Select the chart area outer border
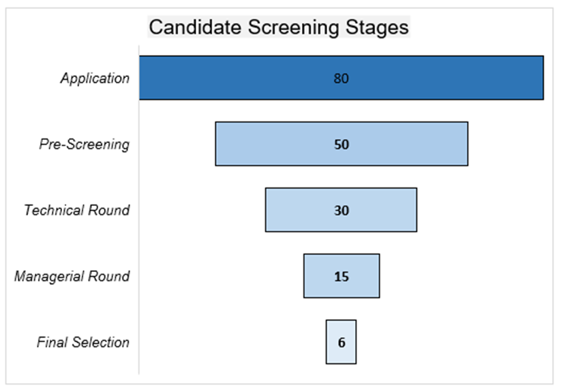This screenshot has height=392, width=561. click(6, 197)
